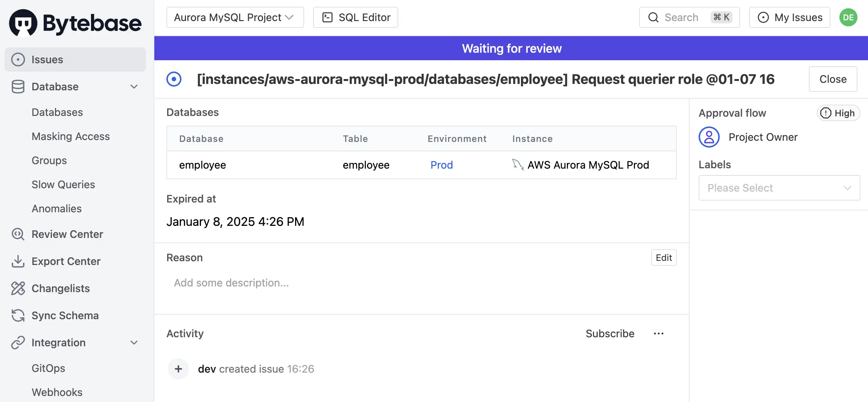Click the Export Center download icon
868x402 pixels.
[x=18, y=261]
